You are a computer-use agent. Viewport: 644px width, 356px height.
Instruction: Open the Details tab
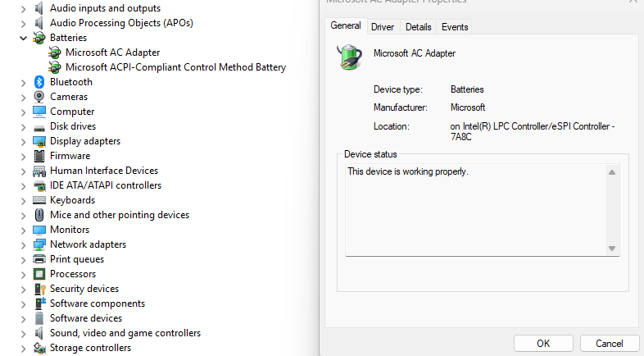[x=419, y=27]
